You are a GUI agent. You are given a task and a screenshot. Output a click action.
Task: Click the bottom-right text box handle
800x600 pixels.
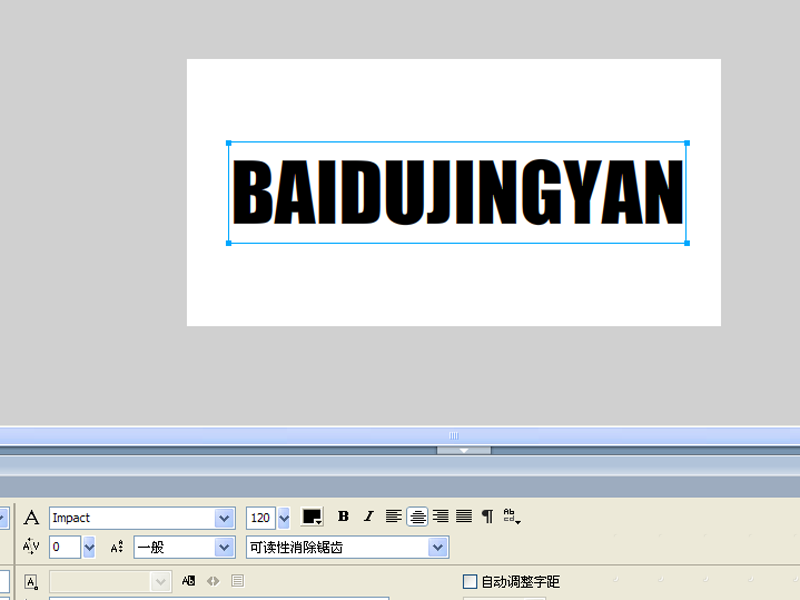(x=687, y=243)
